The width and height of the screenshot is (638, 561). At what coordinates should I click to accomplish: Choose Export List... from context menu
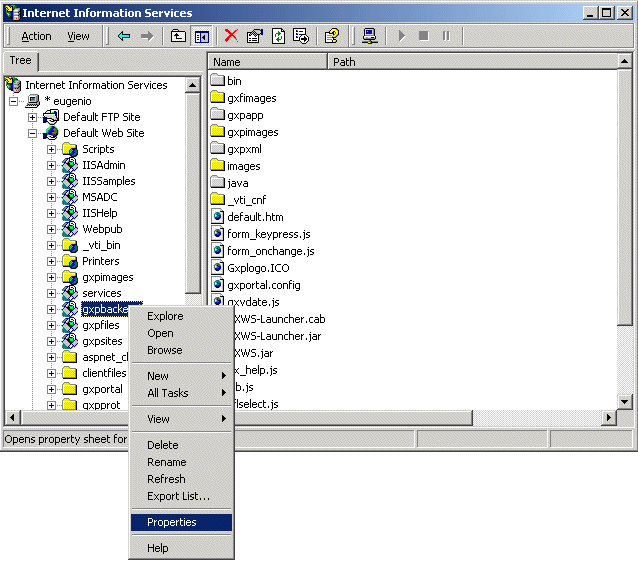click(179, 496)
